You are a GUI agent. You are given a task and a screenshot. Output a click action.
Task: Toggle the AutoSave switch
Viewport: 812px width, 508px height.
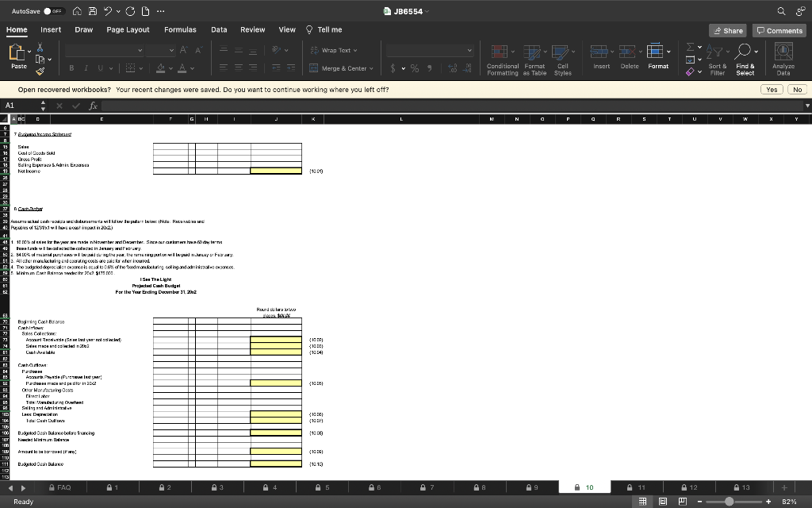pyautogui.click(x=54, y=11)
